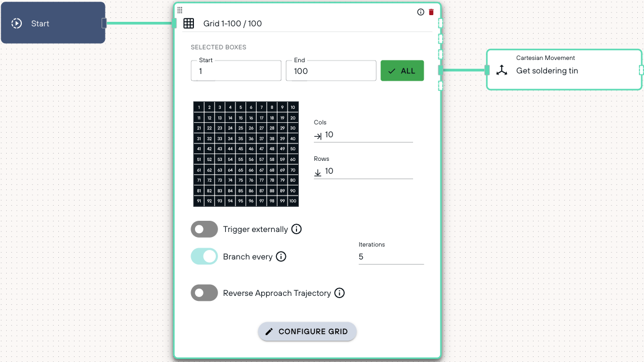Open the Configure Grid editor
Viewport: 644px width, 362px height.
(x=307, y=332)
